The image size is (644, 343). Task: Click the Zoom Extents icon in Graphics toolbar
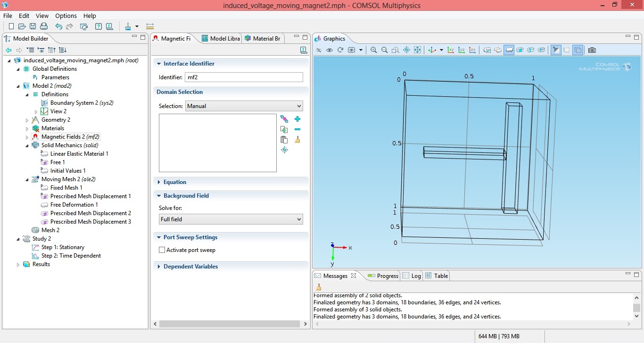coord(417,50)
